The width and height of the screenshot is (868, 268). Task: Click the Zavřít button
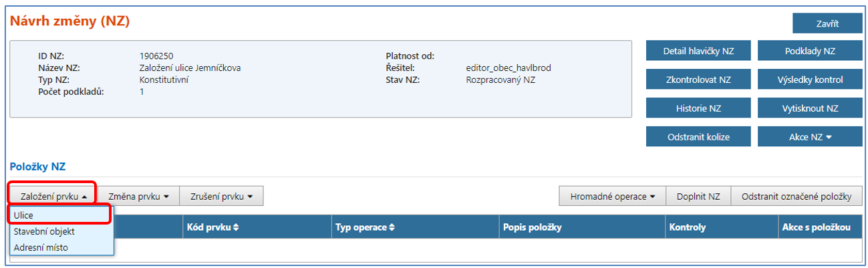coord(827,23)
